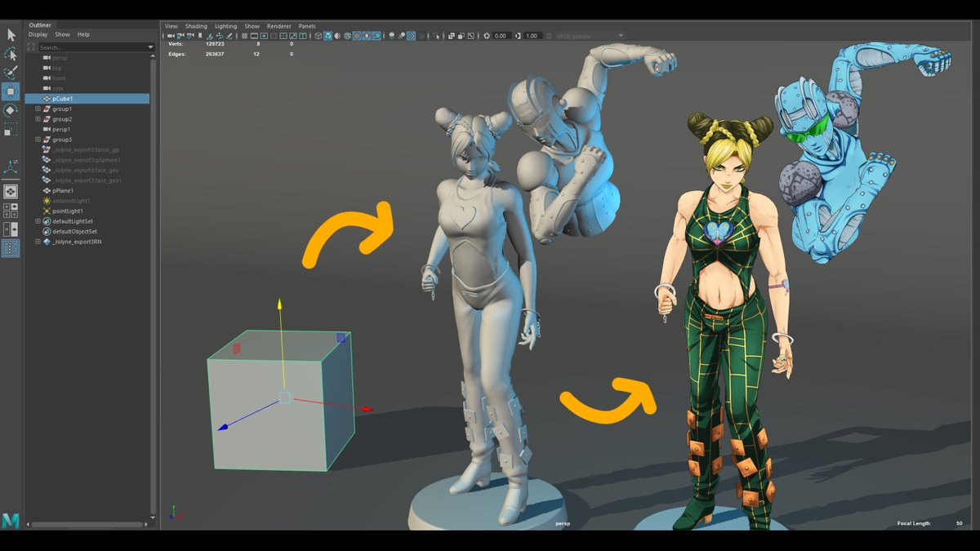Open the Outliner search filter dropdown arrow
The height and width of the screenshot is (551, 980).
pyautogui.click(x=150, y=47)
